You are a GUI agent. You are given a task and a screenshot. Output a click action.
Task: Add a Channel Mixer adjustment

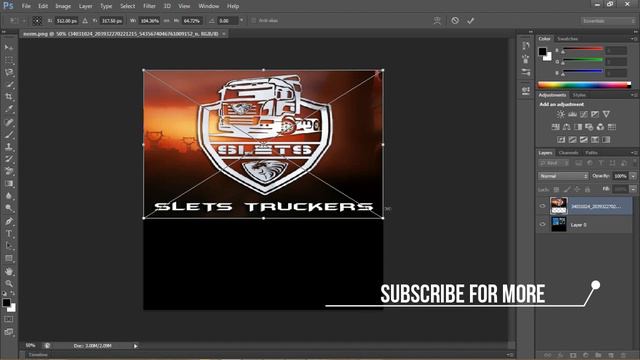click(600, 127)
